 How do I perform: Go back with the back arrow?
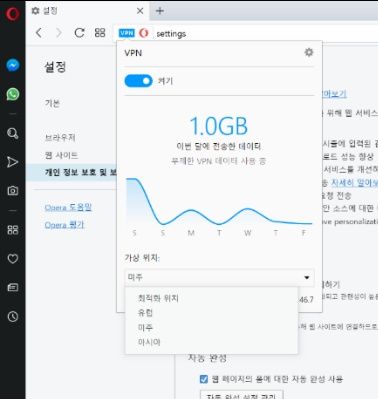click(x=39, y=33)
